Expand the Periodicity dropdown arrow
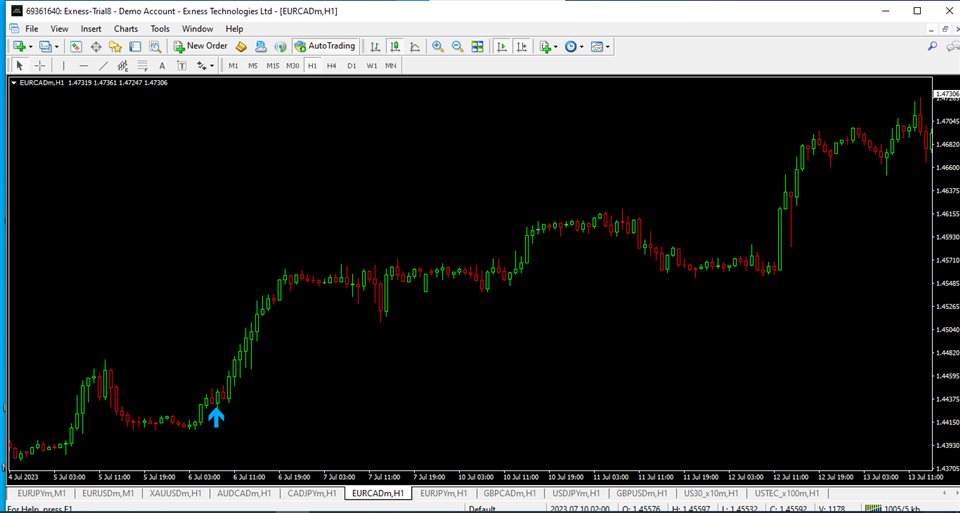 coord(582,47)
